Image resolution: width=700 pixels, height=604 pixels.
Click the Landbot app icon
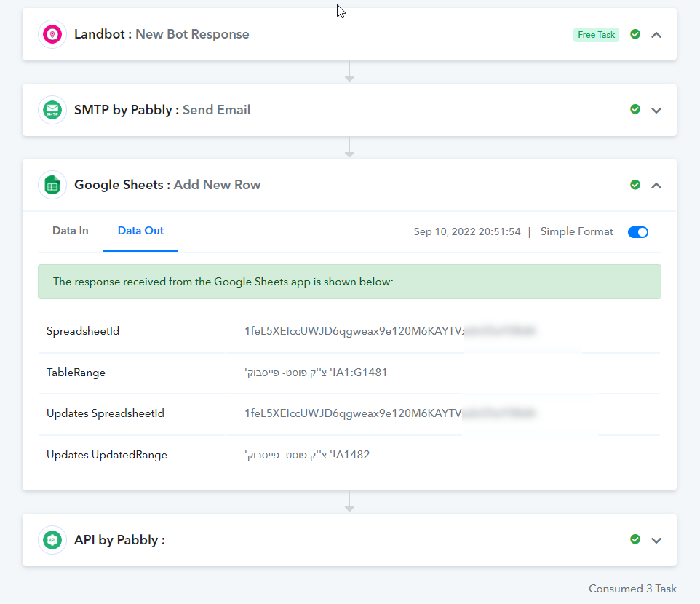pos(52,34)
